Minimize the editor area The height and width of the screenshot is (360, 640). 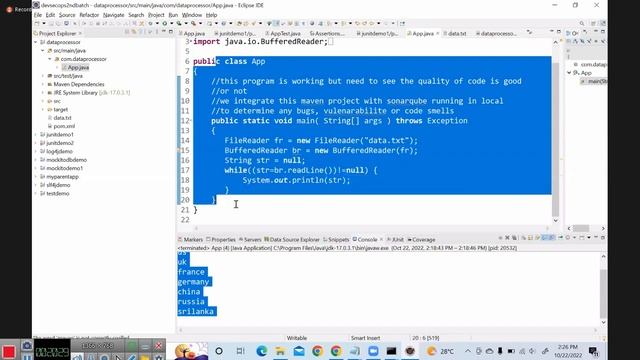pos(552,31)
